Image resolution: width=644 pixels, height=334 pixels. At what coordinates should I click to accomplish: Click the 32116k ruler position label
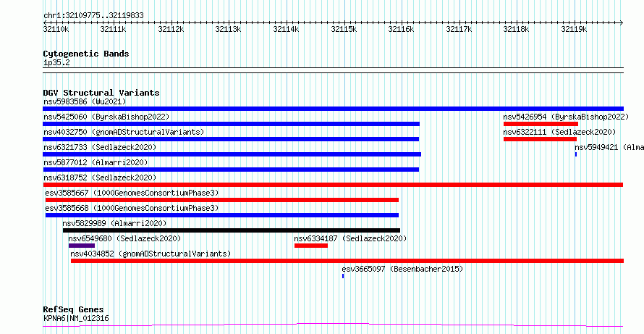click(402, 29)
